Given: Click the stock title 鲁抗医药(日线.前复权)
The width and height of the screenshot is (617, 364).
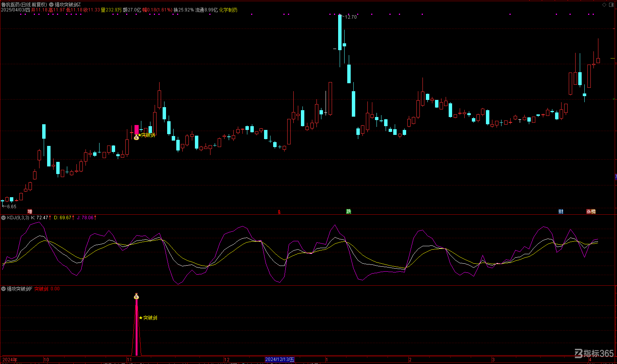Looking at the screenshot, I should tap(24, 5).
